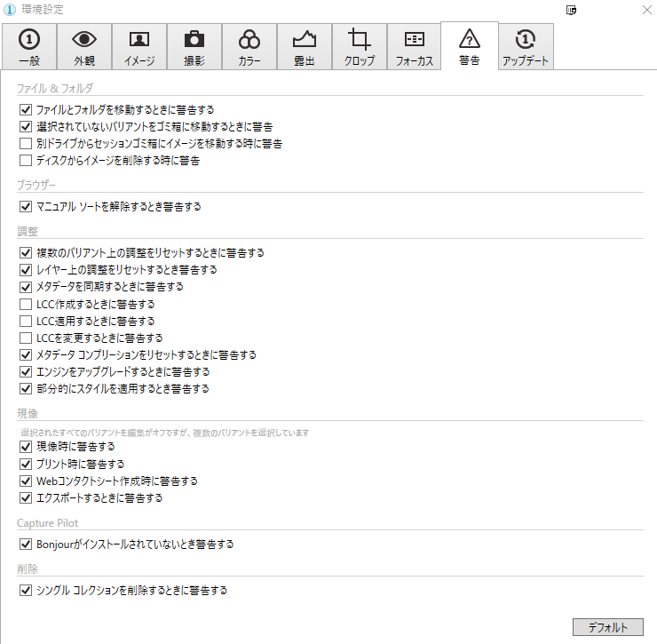
Task: Uncheck Bonjourがインストールされていないとき警告する
Action: coord(25,544)
